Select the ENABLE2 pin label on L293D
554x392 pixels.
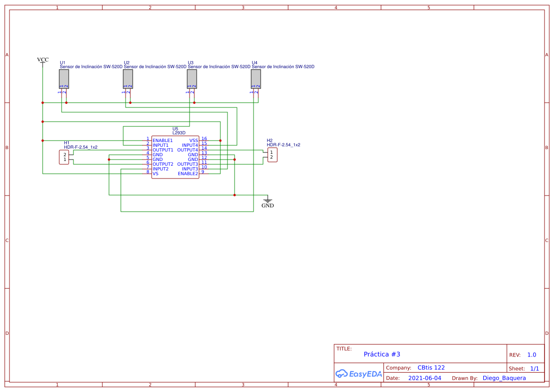(188, 174)
